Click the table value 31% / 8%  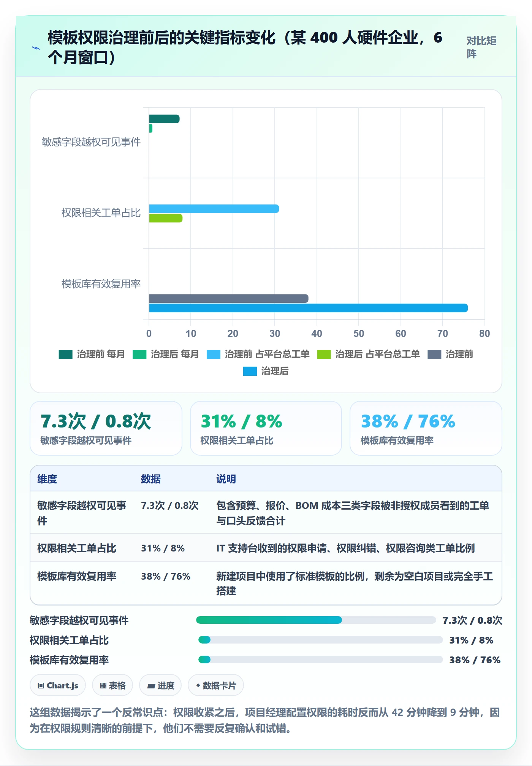(163, 548)
